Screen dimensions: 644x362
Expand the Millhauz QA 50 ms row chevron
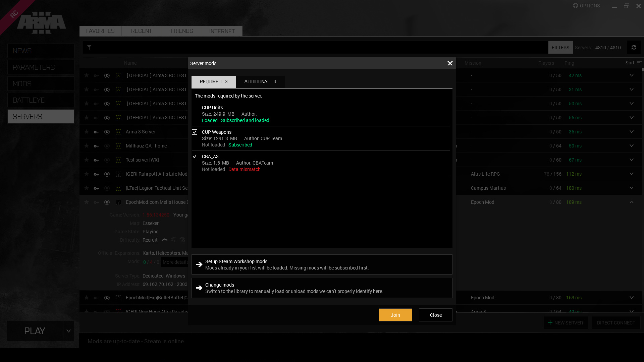631,146
